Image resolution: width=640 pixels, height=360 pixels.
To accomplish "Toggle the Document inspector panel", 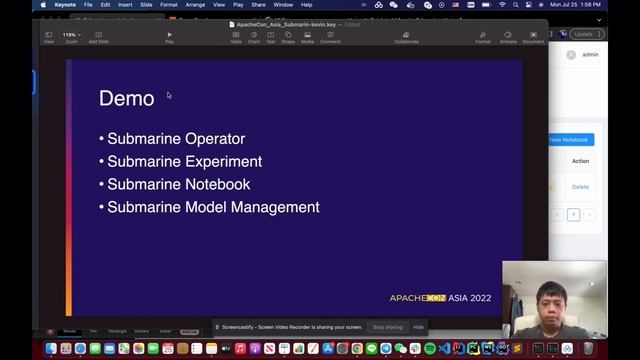I will (x=533, y=37).
